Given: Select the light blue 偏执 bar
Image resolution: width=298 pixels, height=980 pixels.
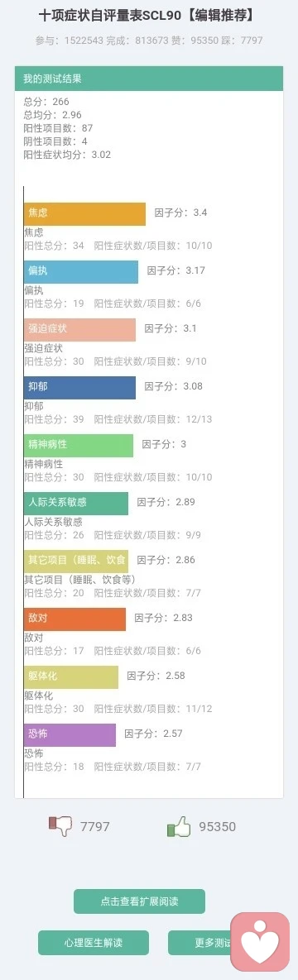Looking at the screenshot, I should tap(81, 272).
